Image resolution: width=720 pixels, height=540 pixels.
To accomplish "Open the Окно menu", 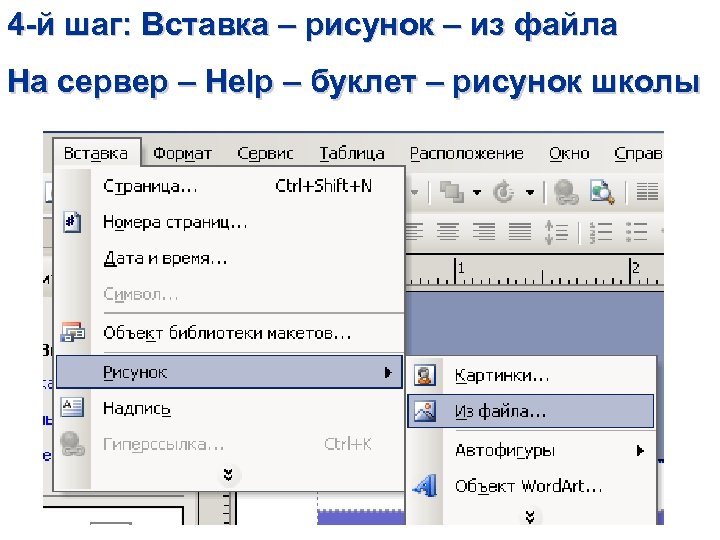I will 569,153.
